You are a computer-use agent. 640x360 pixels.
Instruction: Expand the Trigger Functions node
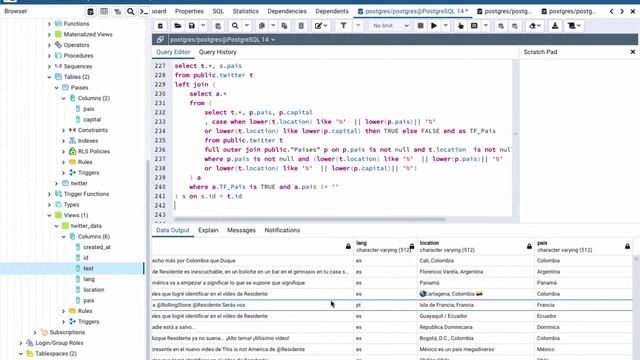tap(49, 194)
